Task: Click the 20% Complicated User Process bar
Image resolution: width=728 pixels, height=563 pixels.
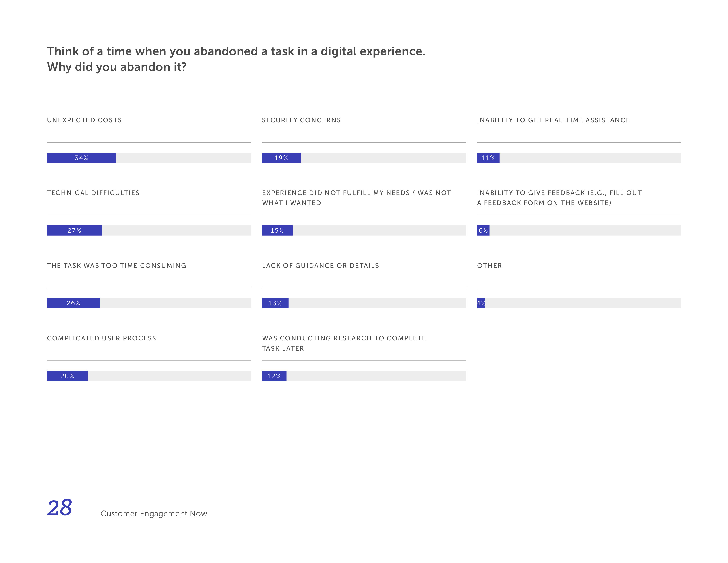Action: [67, 376]
